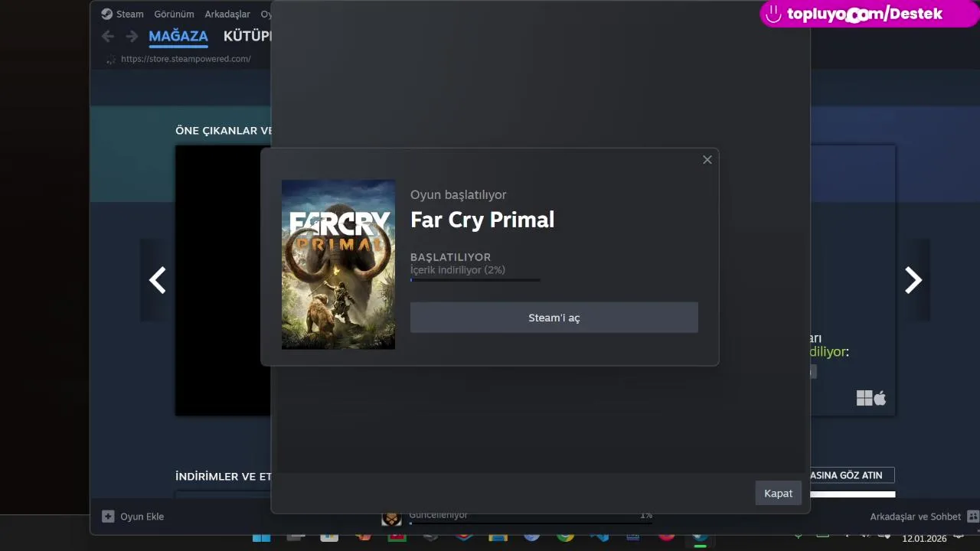
Task: Click the Oyun Ekle plus icon
Action: tap(108, 517)
